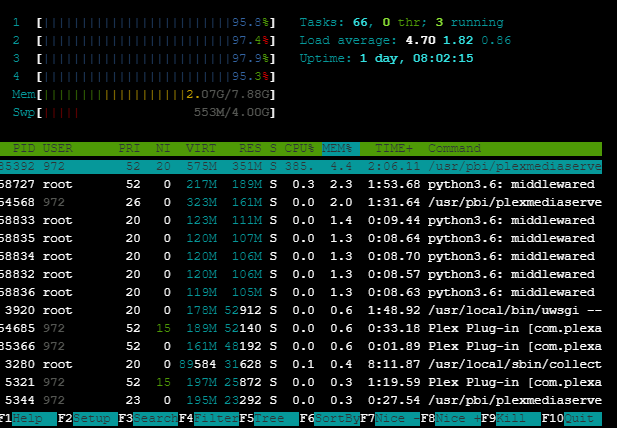This screenshot has width=617, height=429.
Task: Select the highlighted plexmediaserver row using 385% CPU
Action: pyautogui.click(x=301, y=166)
